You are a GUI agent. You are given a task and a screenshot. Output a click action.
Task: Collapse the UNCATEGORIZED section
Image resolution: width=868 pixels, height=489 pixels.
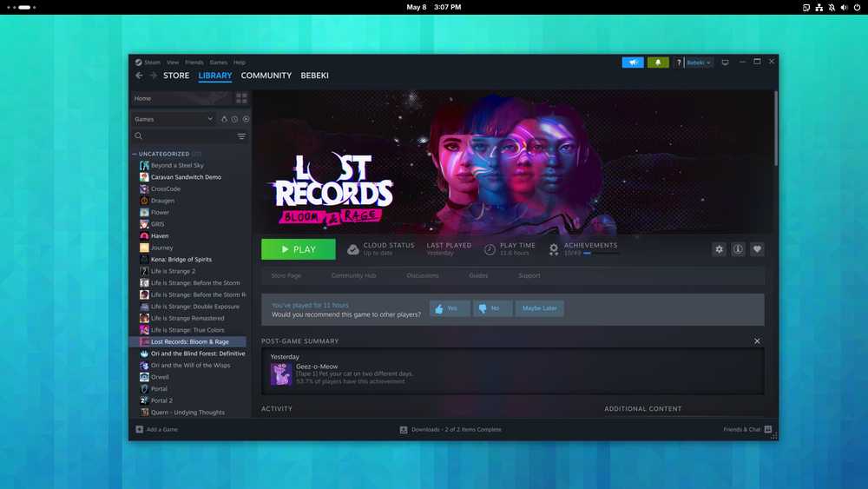135,154
